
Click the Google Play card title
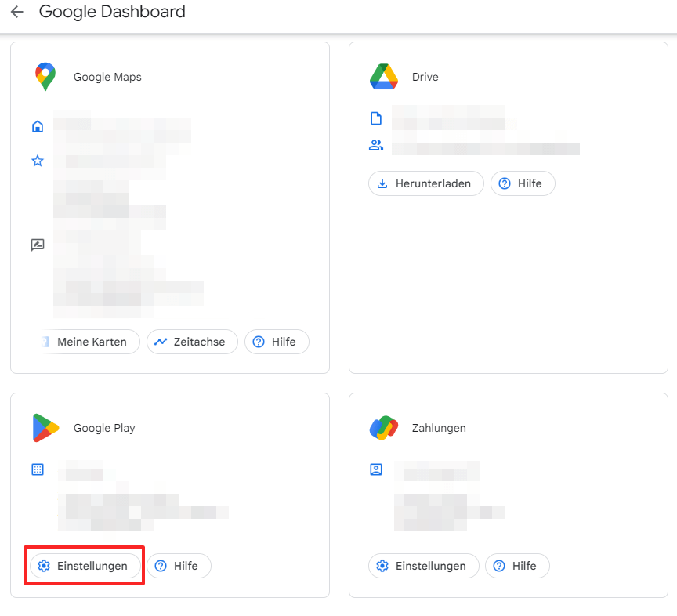click(104, 429)
